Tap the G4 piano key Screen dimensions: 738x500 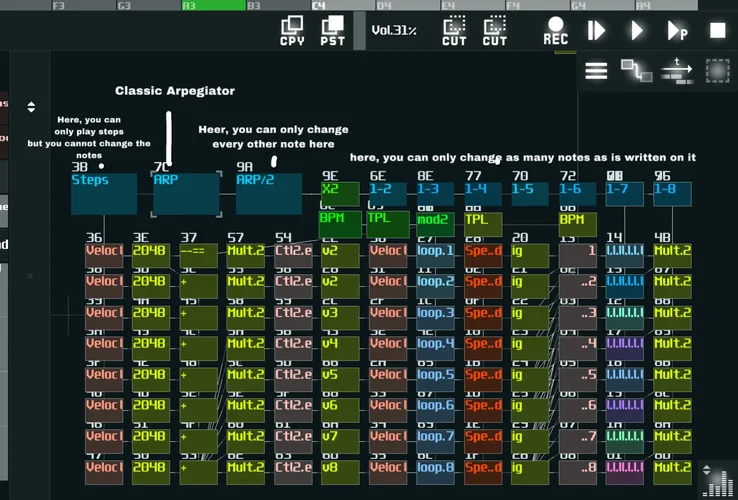click(602, 5)
